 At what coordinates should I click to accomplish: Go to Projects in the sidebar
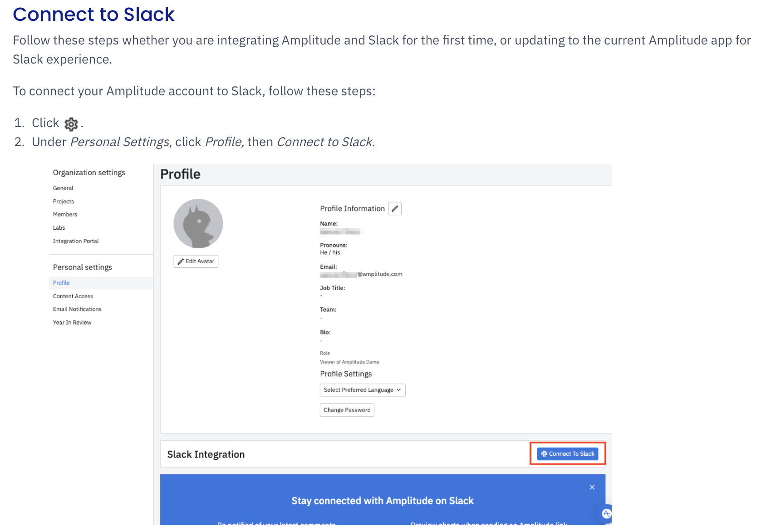point(64,202)
